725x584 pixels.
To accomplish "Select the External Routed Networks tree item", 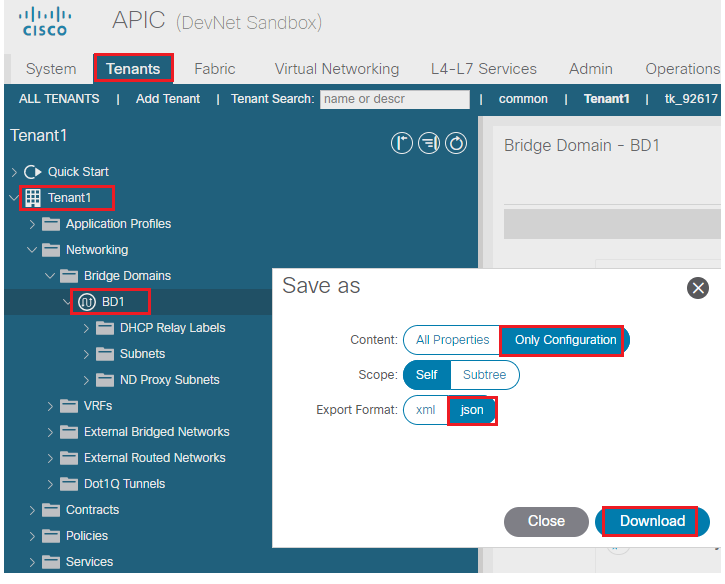I will click(x=154, y=458).
